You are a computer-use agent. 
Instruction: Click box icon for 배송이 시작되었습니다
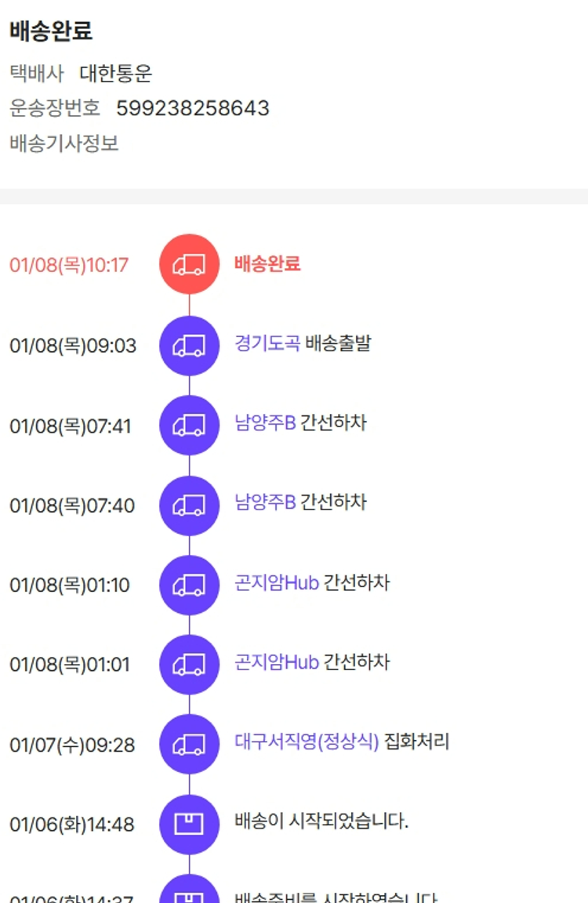(189, 824)
